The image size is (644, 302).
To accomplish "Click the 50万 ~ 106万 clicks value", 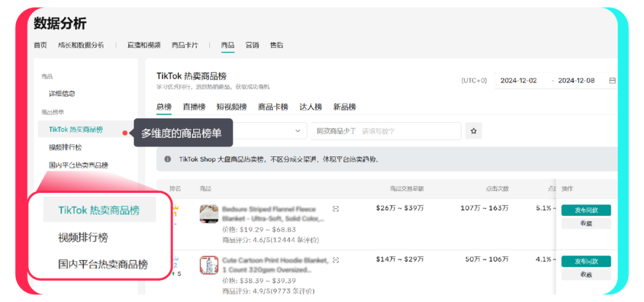I will point(487,259).
